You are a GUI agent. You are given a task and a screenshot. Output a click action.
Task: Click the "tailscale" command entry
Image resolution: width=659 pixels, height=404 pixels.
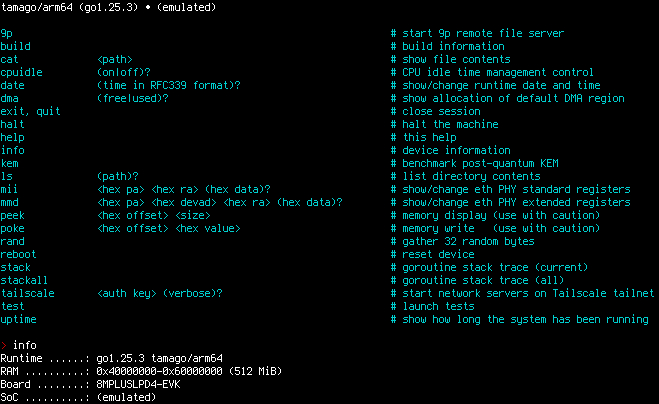click(x=27, y=293)
